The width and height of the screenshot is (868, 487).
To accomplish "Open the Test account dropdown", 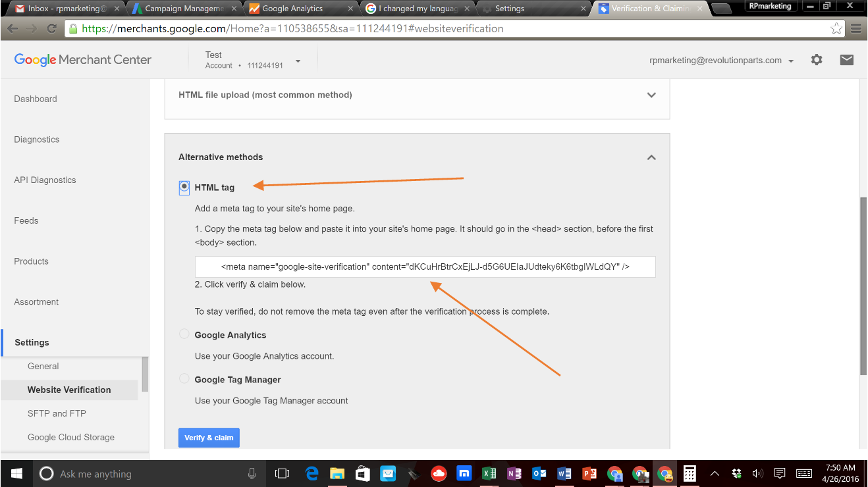I will (x=298, y=61).
